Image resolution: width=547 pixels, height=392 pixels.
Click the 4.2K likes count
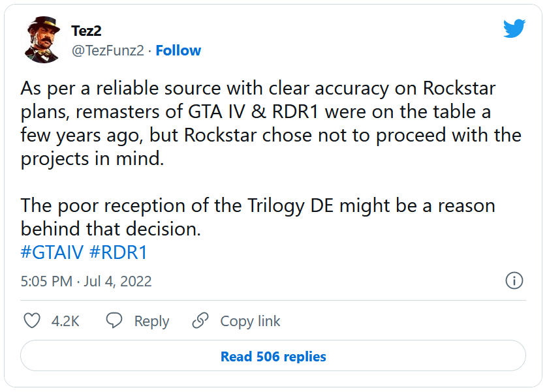coord(65,321)
